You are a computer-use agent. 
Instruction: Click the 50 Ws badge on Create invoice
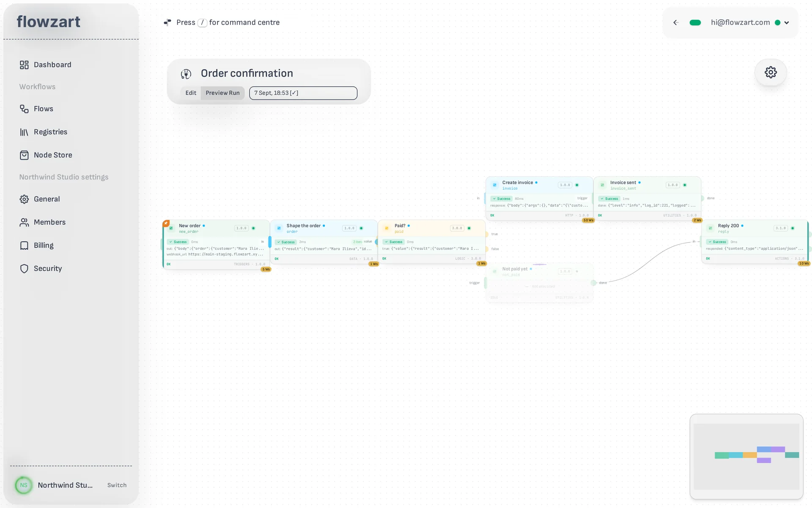pos(588,221)
